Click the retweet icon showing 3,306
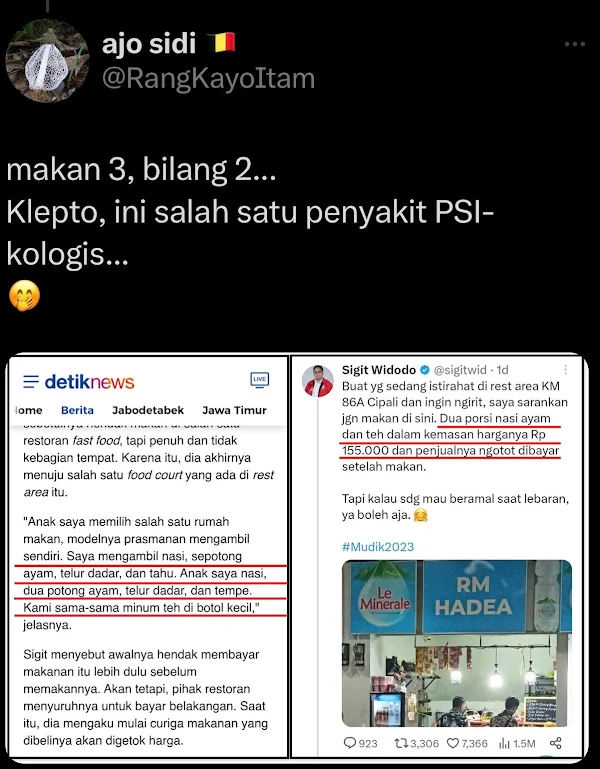This screenshot has height=769, width=600. [401, 743]
